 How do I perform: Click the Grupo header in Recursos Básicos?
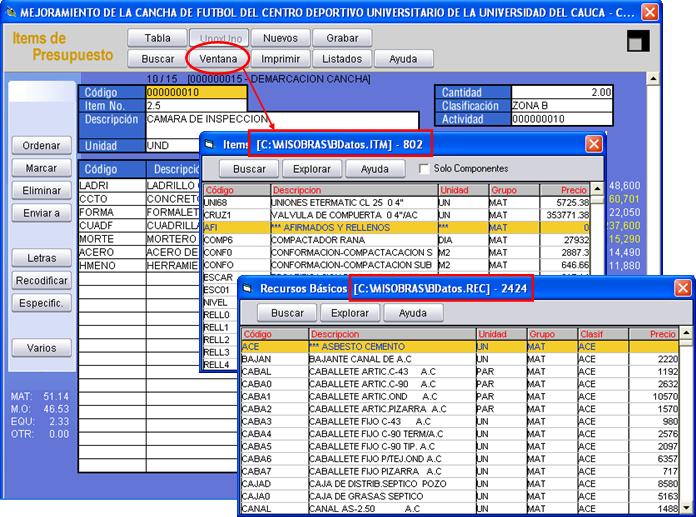coord(552,334)
